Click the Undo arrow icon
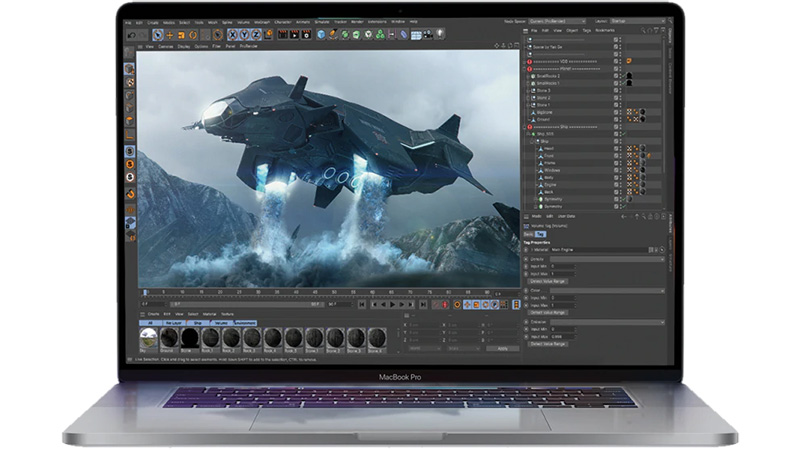Viewport: 800px width, 450px height. pyautogui.click(x=132, y=35)
